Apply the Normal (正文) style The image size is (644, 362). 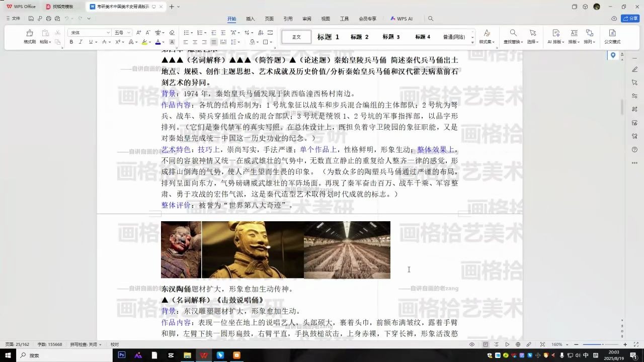click(296, 37)
